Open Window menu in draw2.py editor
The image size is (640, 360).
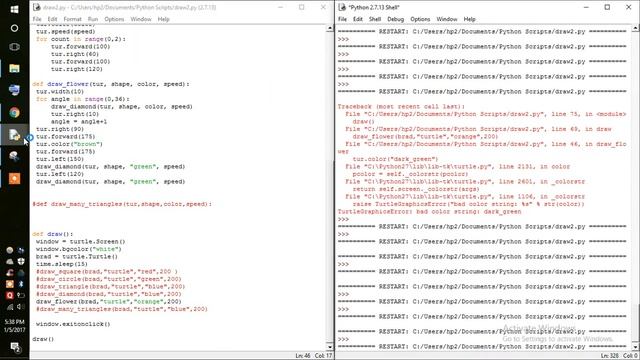coord(141,19)
